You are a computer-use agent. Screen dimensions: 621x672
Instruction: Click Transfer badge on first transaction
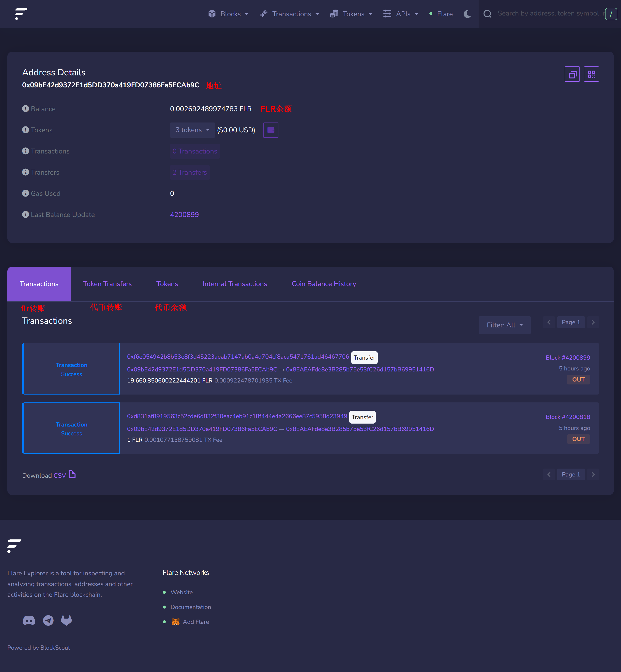(x=364, y=357)
